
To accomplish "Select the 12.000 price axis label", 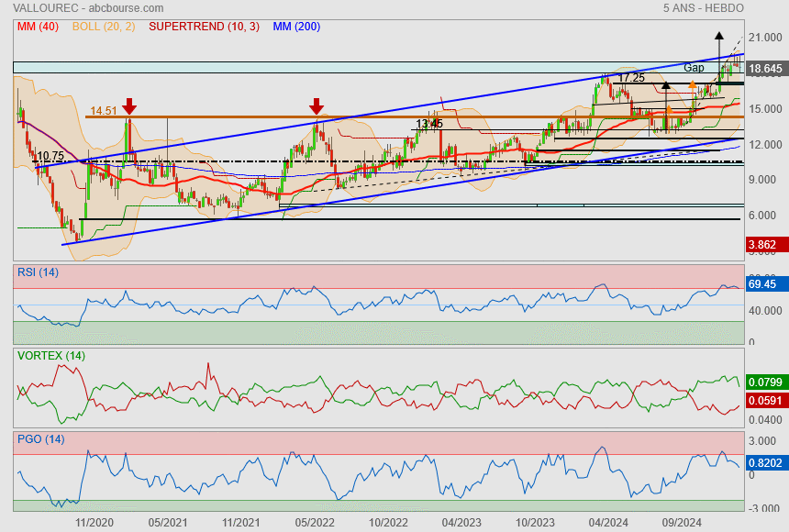I will point(765,144).
